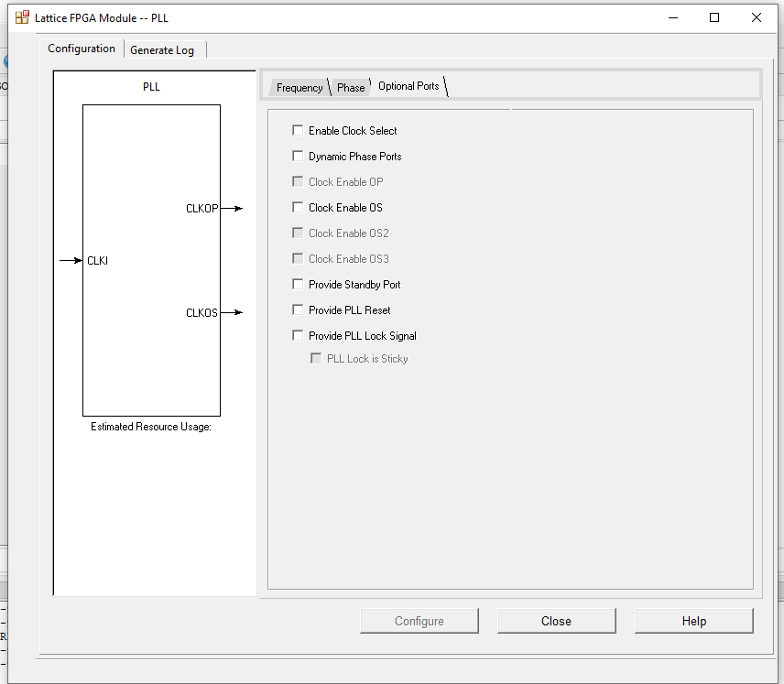Click the Close button

557,621
